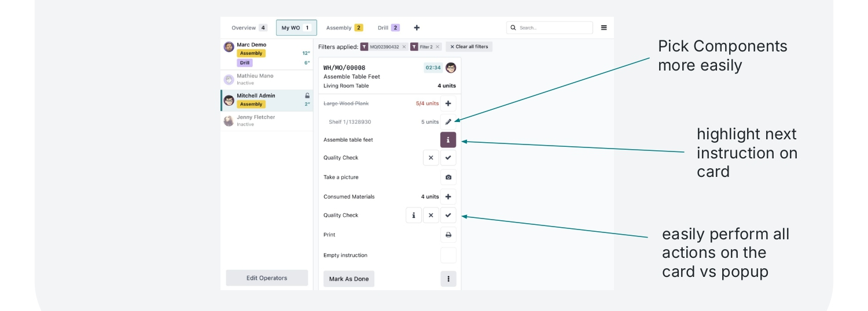Image resolution: width=868 pixels, height=311 pixels.
Task: Add units to Large Wood Plank with plus
Action: tap(448, 103)
